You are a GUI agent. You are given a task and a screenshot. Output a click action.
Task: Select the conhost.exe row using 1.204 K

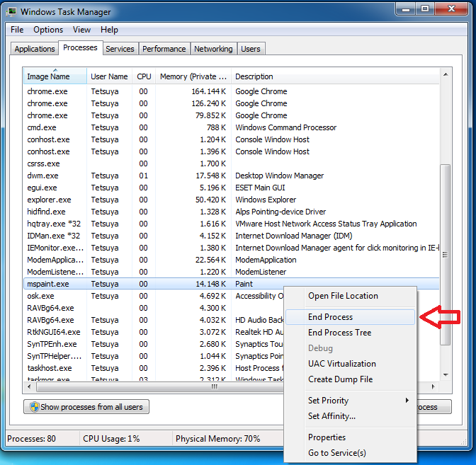pos(232,139)
